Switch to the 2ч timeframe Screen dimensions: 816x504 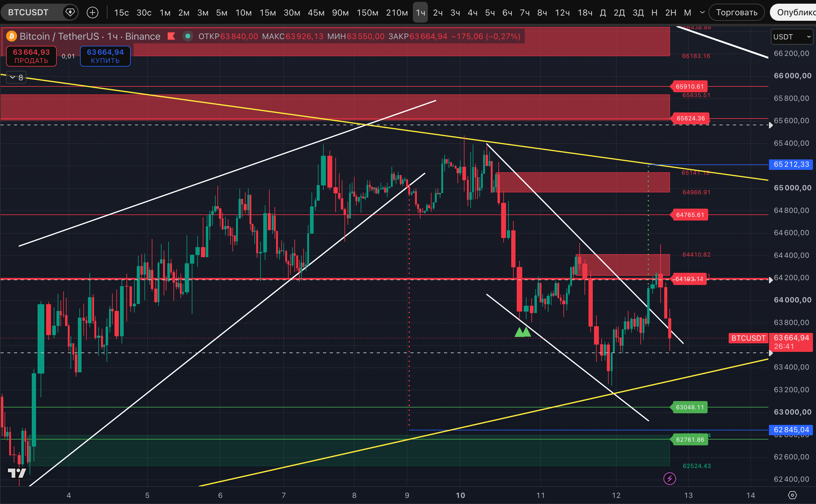[x=438, y=13]
